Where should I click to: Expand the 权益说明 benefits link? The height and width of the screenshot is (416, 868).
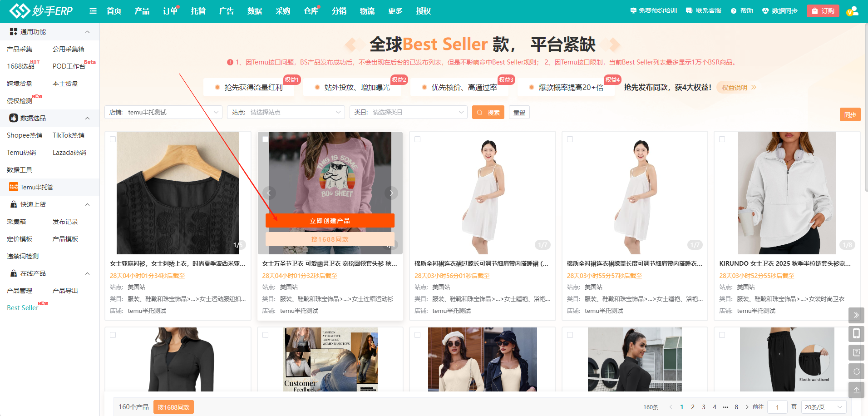click(x=739, y=88)
